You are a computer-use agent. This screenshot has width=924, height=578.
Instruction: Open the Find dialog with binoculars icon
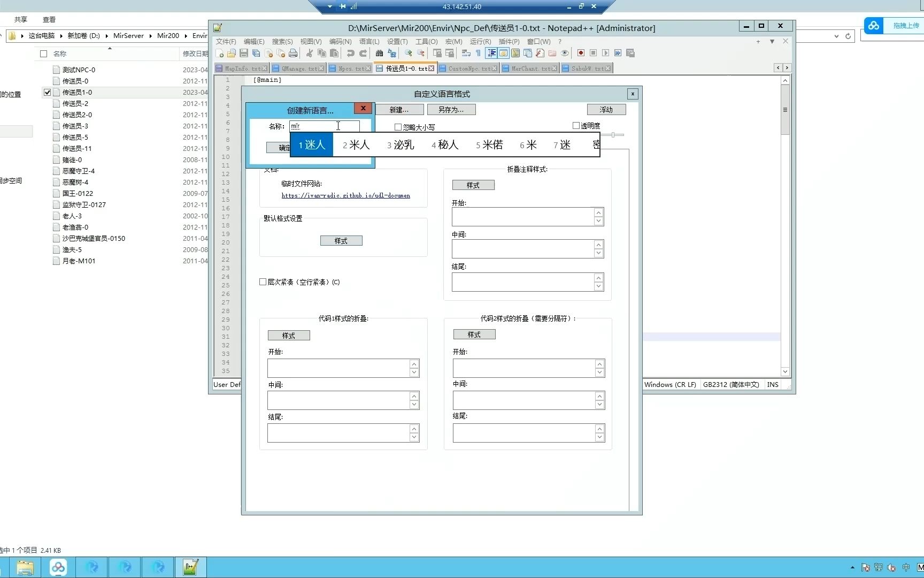pos(379,53)
